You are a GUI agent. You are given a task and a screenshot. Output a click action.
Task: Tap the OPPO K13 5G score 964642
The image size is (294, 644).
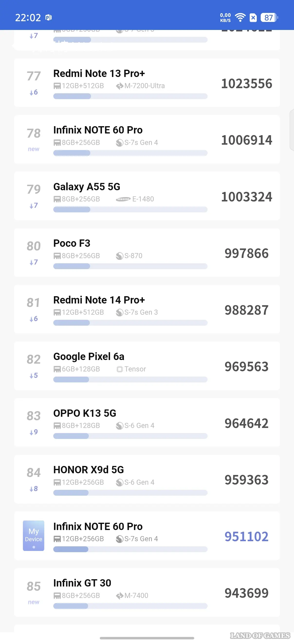tap(246, 423)
